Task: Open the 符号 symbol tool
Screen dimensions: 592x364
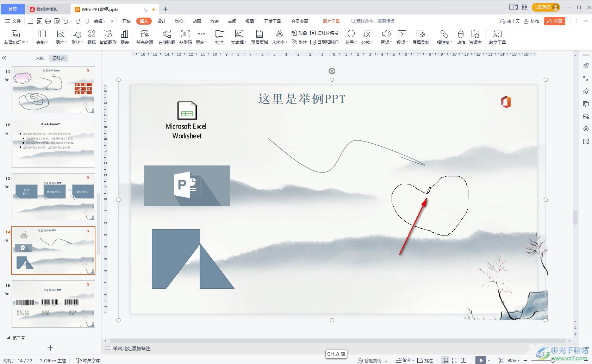Action: coord(351,34)
